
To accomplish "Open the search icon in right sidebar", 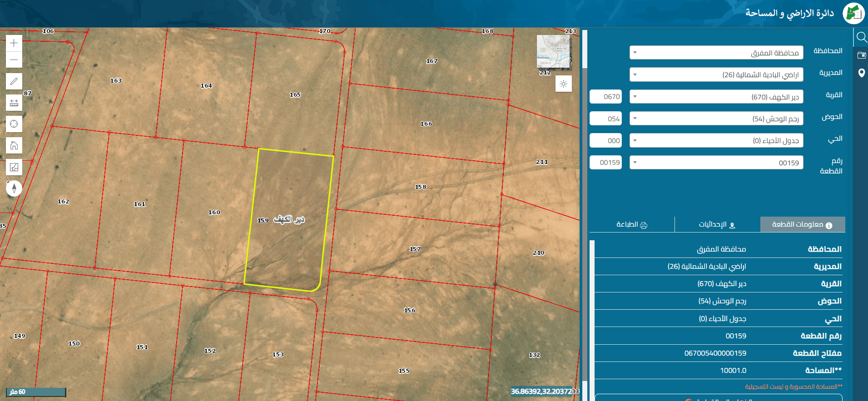I will 861,37.
